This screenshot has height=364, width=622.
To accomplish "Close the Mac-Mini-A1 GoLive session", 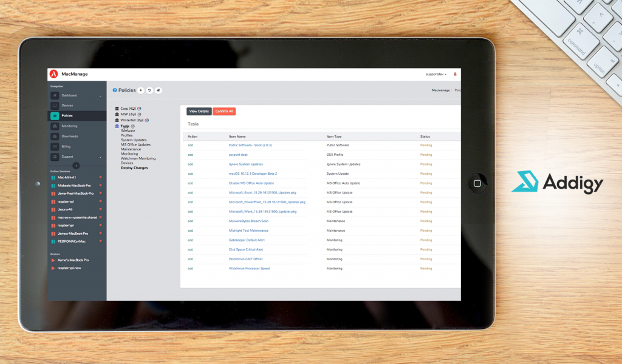I will 100,177.
